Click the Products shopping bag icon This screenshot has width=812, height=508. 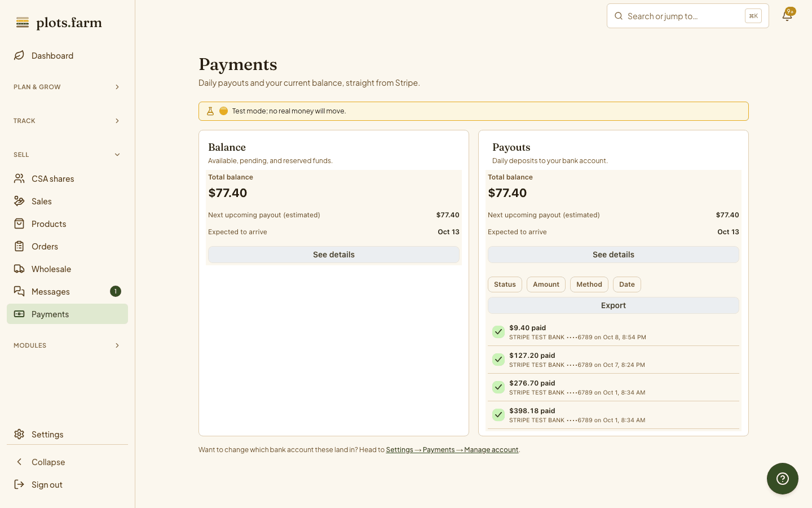pyautogui.click(x=19, y=224)
